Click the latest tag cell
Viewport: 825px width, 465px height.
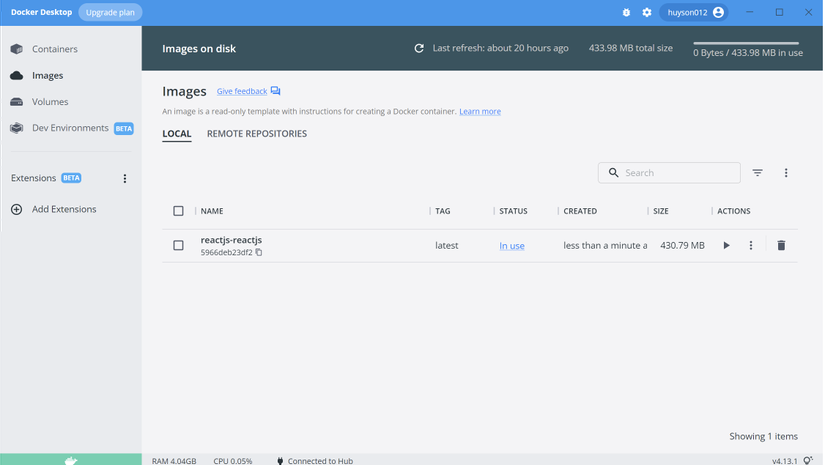(x=447, y=246)
